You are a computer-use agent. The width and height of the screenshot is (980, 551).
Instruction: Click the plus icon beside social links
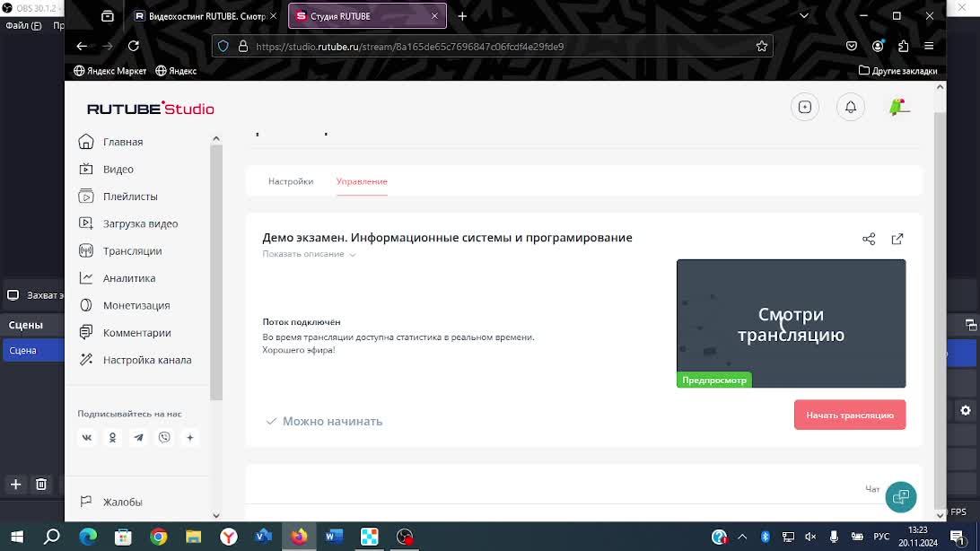coord(190,437)
